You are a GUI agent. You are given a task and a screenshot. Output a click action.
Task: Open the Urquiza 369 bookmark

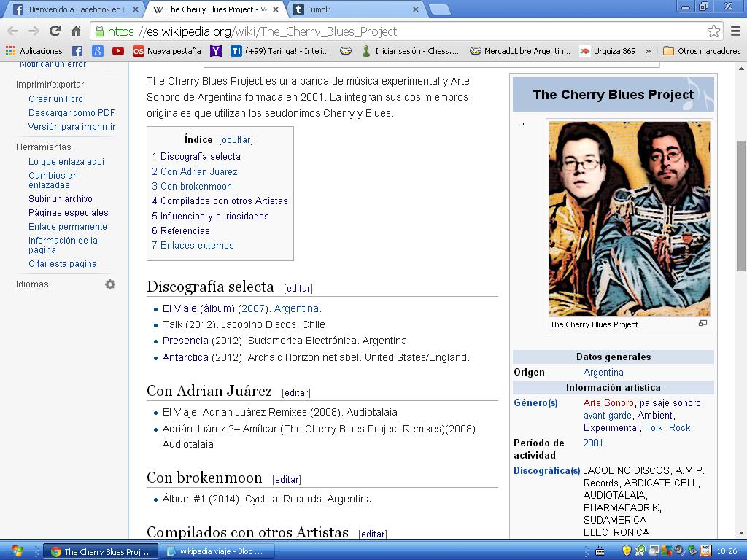pos(608,51)
